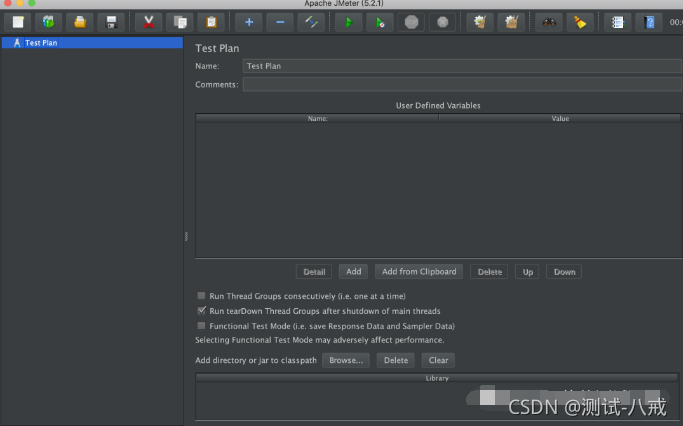Click the Shutdown test icon
The image size is (683, 426).
(x=443, y=22)
